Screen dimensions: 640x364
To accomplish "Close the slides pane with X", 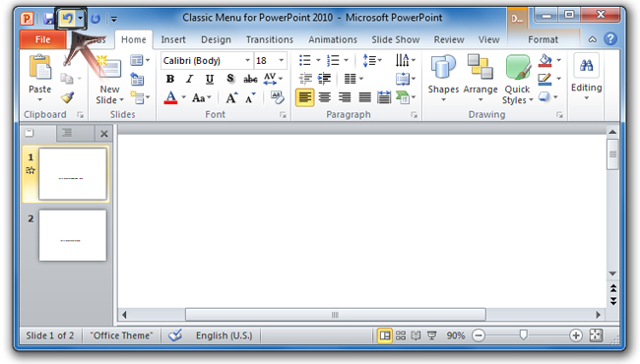I will [104, 134].
